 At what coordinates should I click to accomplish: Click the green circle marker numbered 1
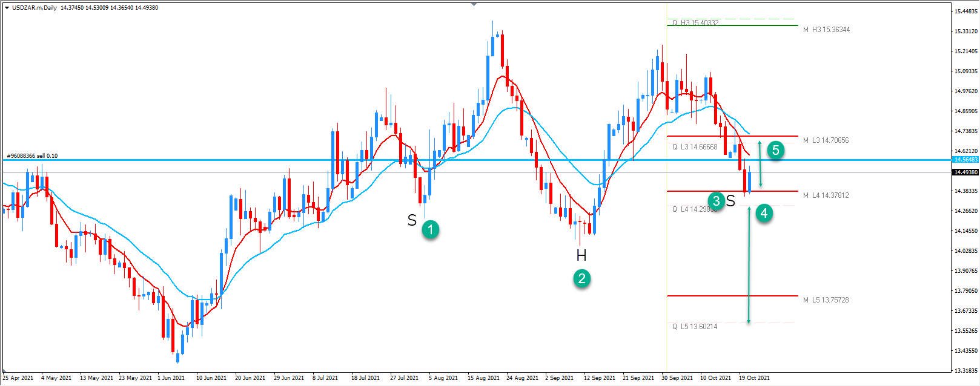coord(430,229)
